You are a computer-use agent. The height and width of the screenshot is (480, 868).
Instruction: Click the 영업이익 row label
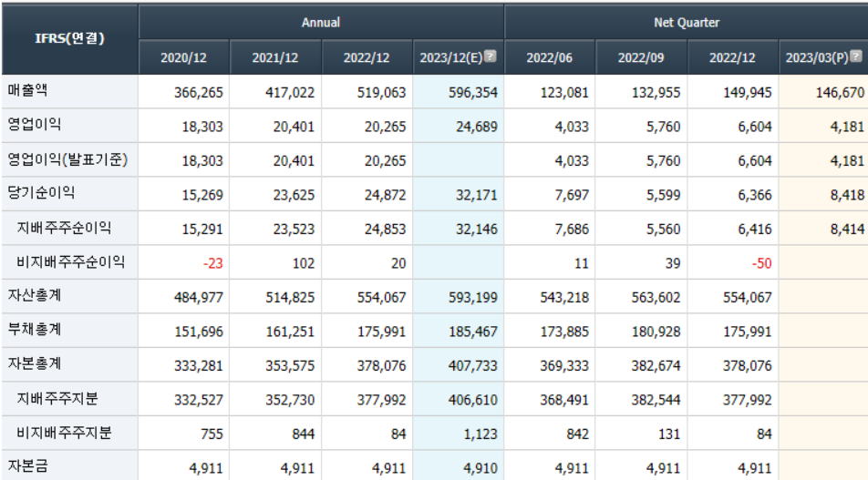[x=35, y=125]
